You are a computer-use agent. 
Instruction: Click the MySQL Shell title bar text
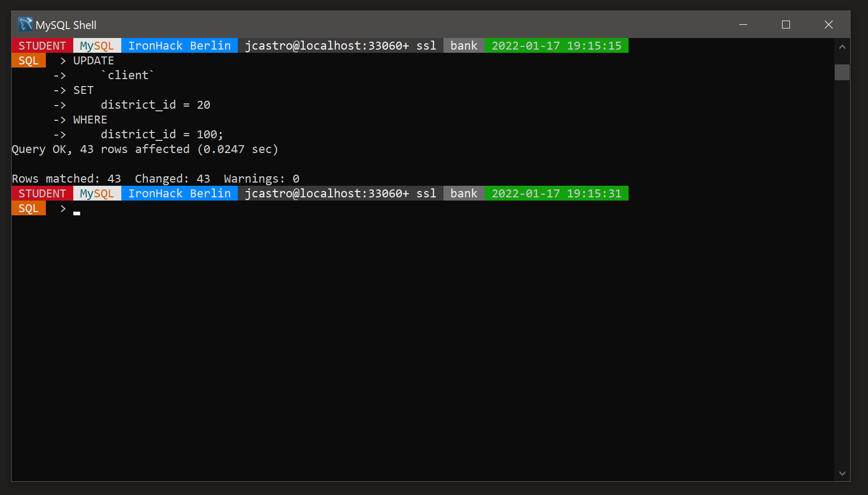click(66, 24)
